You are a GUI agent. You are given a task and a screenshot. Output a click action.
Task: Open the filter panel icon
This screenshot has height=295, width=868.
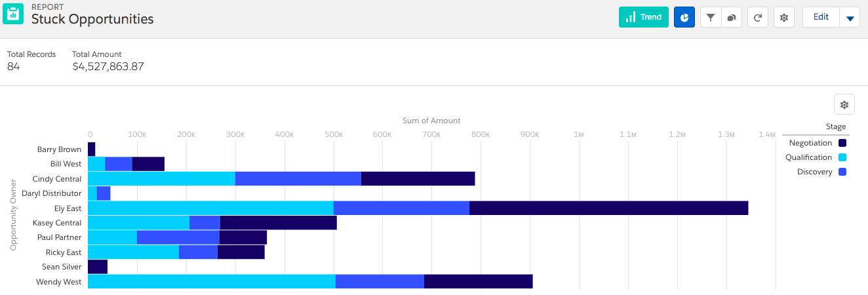pos(711,17)
